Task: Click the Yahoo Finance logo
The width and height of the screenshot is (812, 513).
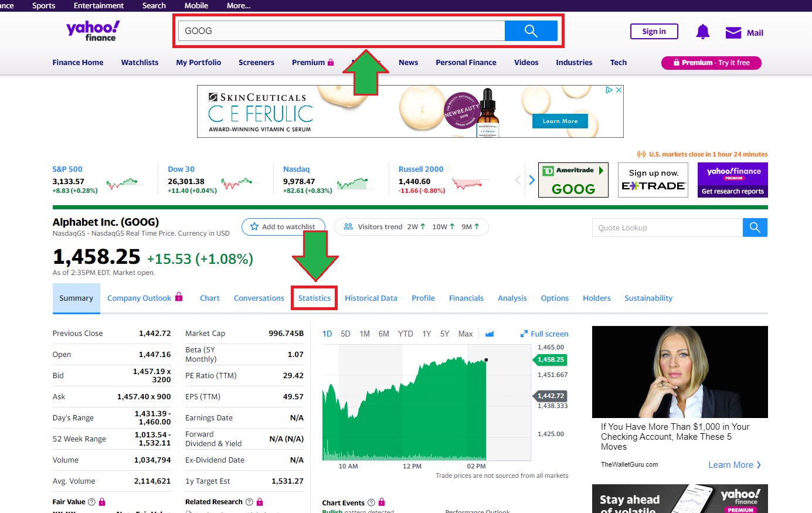Action: (93, 31)
